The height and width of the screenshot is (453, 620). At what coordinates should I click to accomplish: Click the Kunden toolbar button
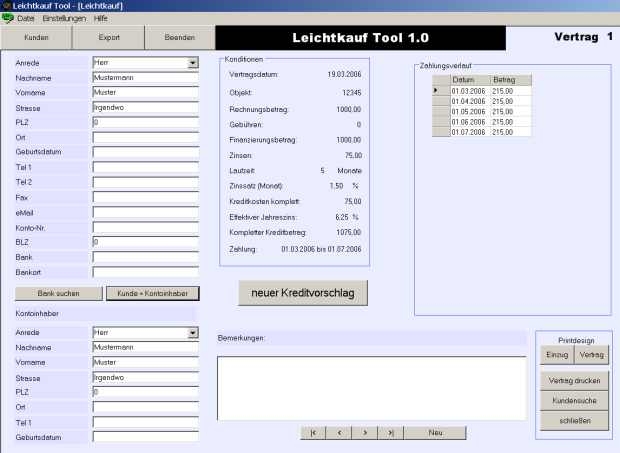36,38
